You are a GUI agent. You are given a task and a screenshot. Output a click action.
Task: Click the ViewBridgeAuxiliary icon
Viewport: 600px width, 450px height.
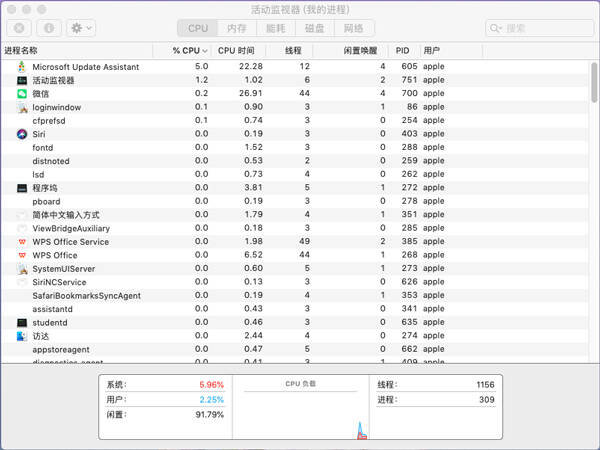tap(22, 228)
